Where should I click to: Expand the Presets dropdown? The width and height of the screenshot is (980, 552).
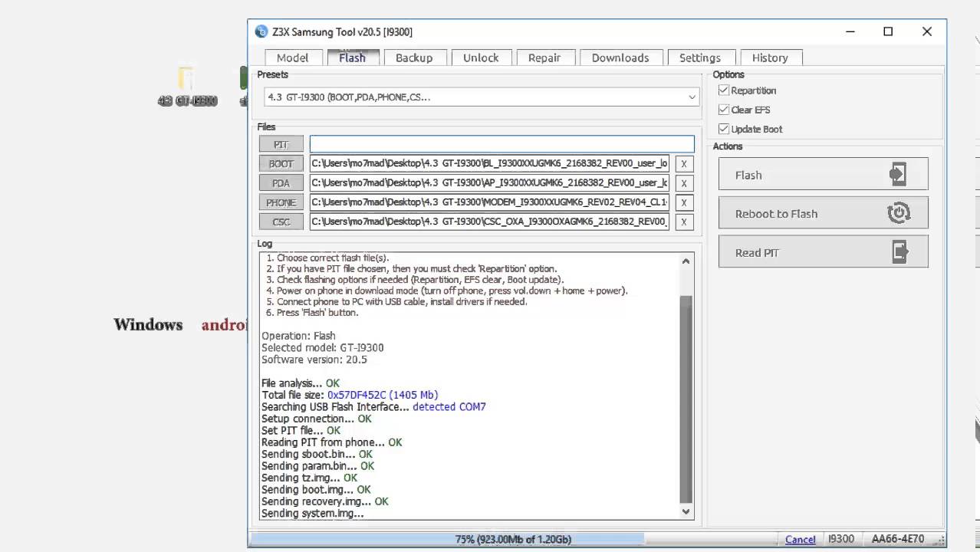click(x=692, y=97)
